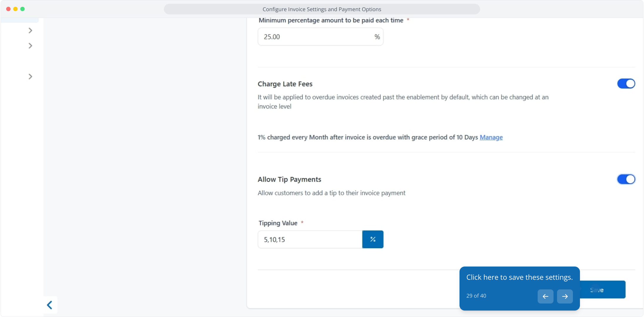This screenshot has width=644, height=317.
Task: Collapse sidebar with the bottom-left back chevron
Action: coord(50,305)
